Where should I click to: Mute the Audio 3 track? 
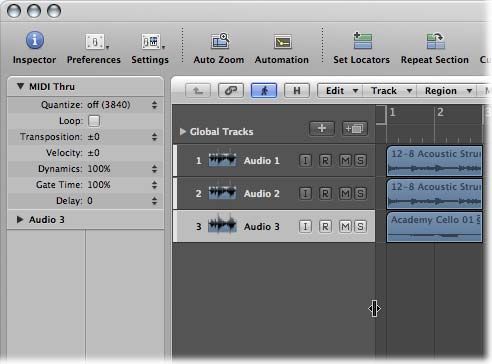345,226
